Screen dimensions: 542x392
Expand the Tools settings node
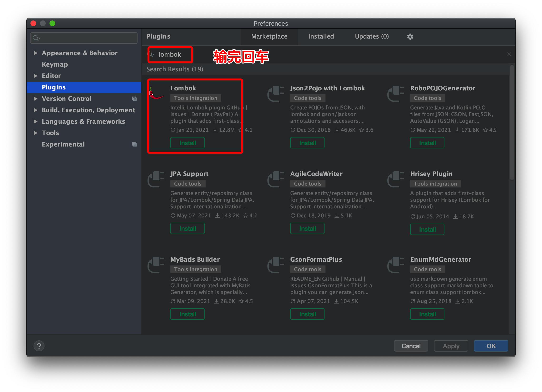coord(35,133)
